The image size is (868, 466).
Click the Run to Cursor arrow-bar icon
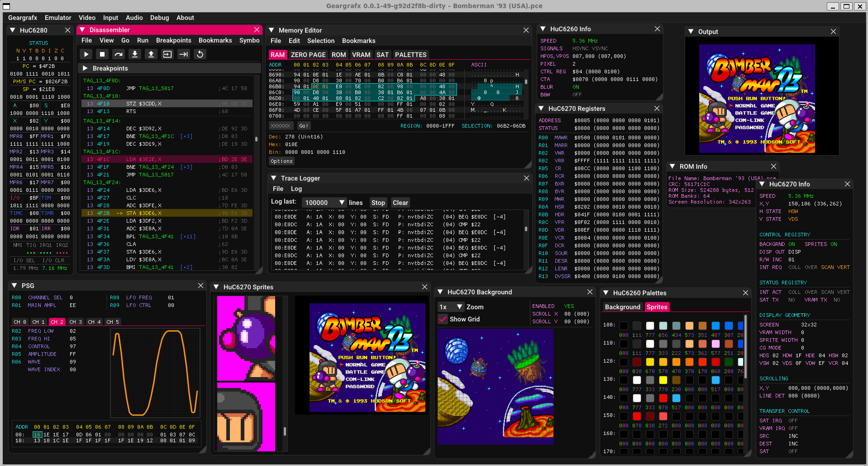click(x=184, y=54)
